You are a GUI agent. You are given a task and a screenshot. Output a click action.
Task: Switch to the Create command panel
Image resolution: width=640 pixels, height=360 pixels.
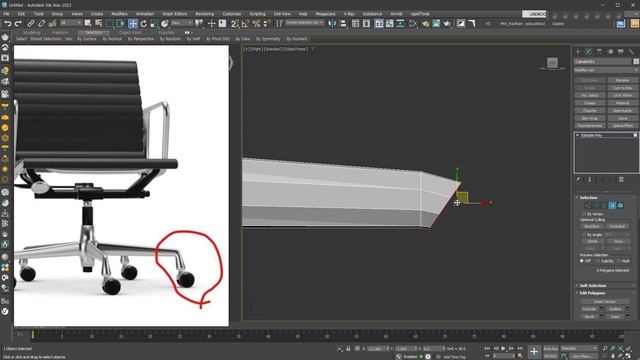578,51
